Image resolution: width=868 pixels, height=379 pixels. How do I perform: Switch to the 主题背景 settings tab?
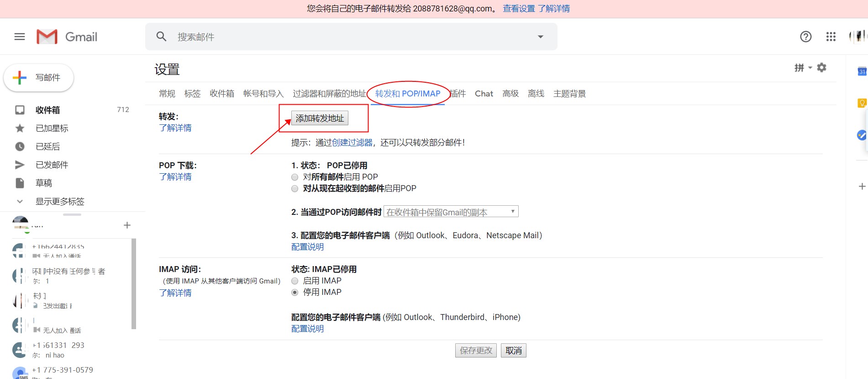click(569, 94)
